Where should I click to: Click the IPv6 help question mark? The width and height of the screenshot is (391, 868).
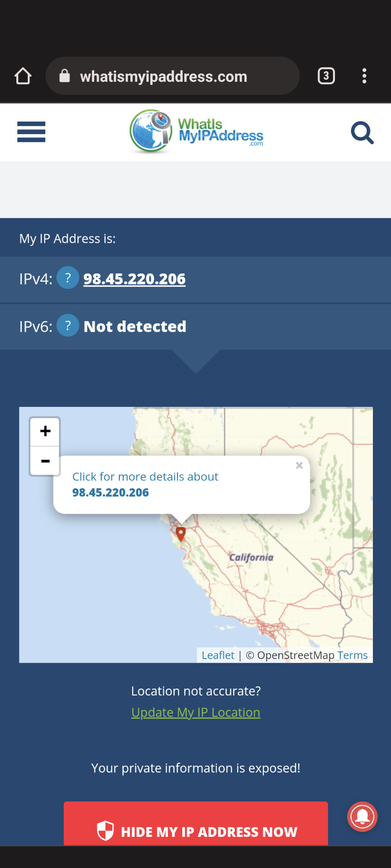click(x=68, y=325)
